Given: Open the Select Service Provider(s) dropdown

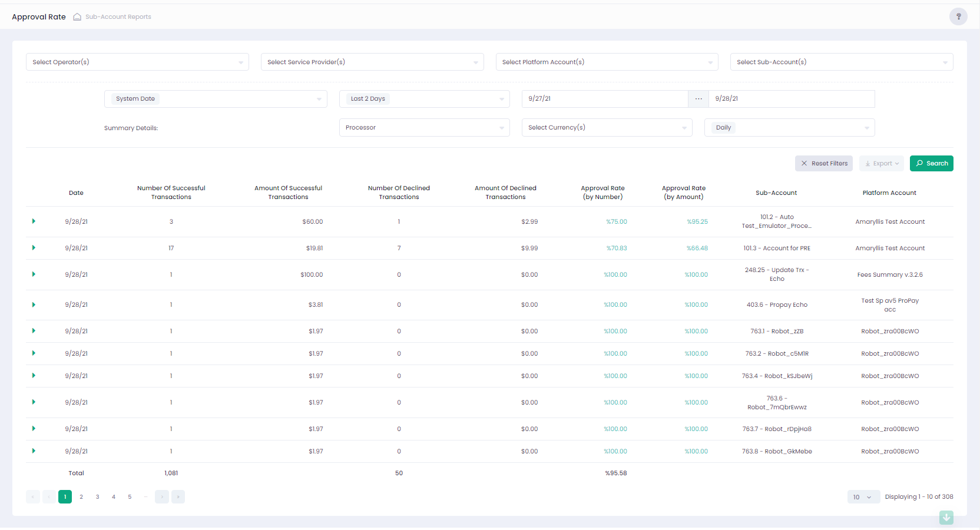Looking at the screenshot, I should tap(372, 62).
